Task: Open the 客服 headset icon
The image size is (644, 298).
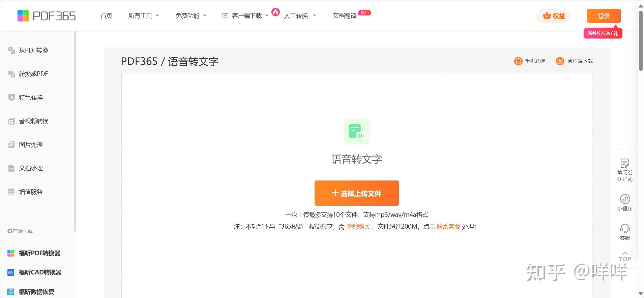Action: pos(625,229)
